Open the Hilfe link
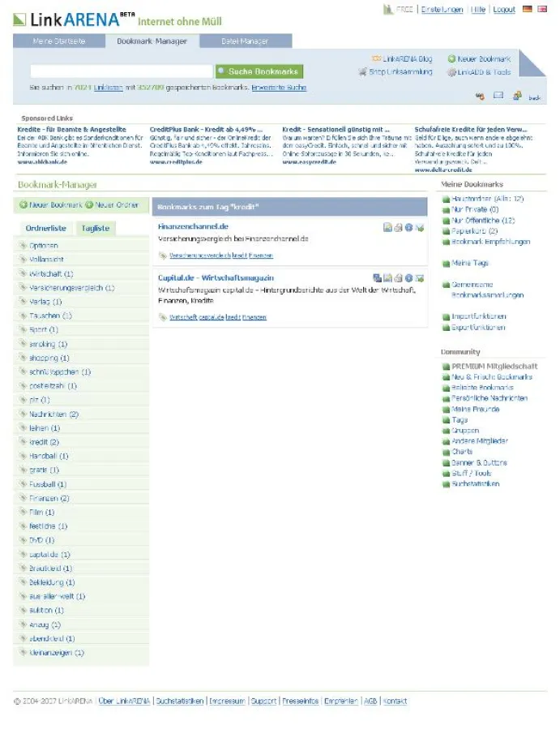The image size is (560, 730). pyautogui.click(x=478, y=9)
